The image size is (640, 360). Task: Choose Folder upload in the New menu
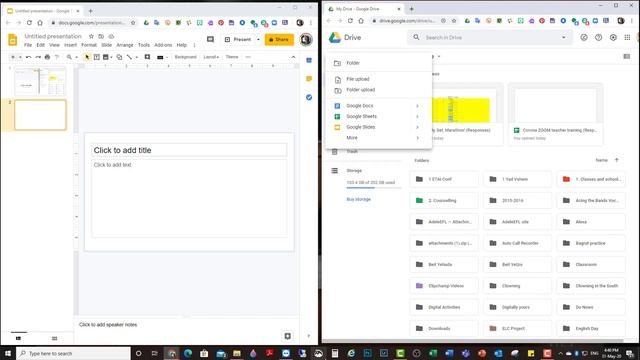[x=378, y=90]
